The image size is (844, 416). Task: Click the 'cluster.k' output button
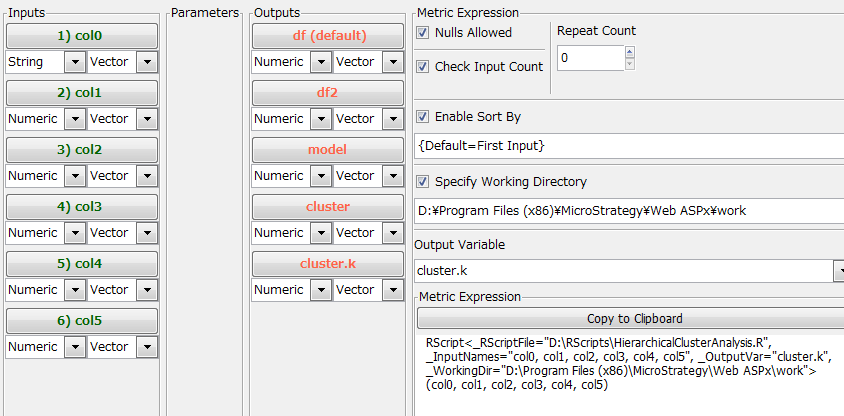click(x=327, y=264)
